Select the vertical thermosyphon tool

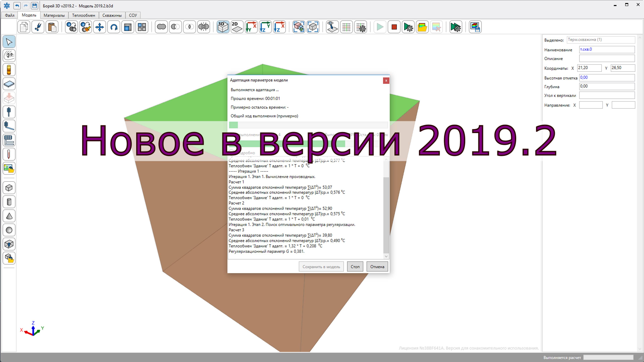9,112
